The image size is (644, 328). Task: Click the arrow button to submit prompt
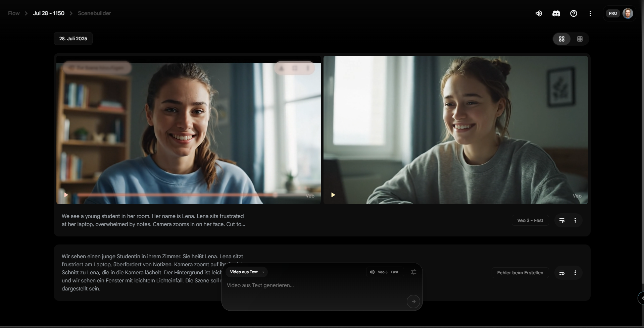413,302
